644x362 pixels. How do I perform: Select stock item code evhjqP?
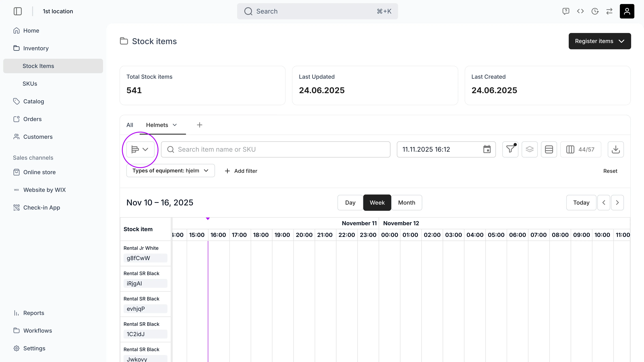point(145,309)
